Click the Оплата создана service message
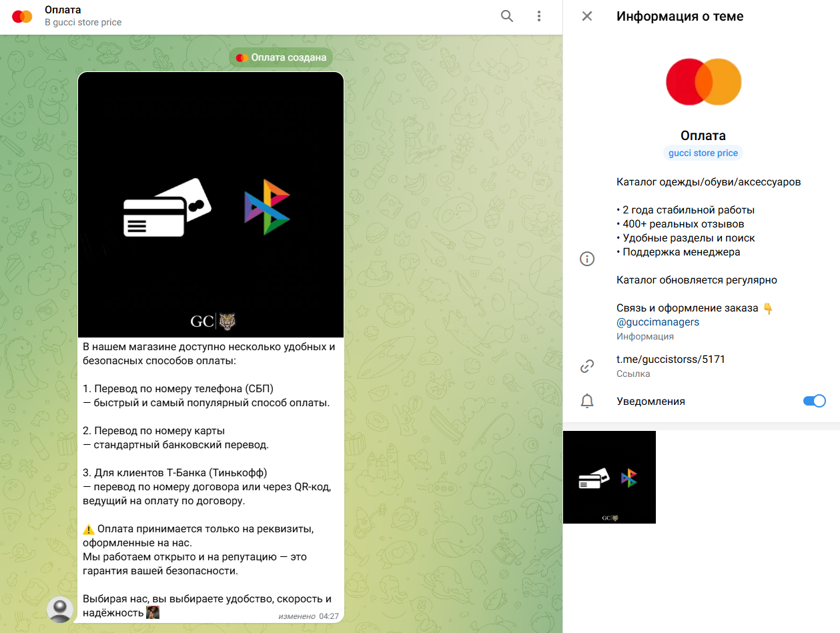The width and height of the screenshot is (840, 633). click(x=281, y=57)
